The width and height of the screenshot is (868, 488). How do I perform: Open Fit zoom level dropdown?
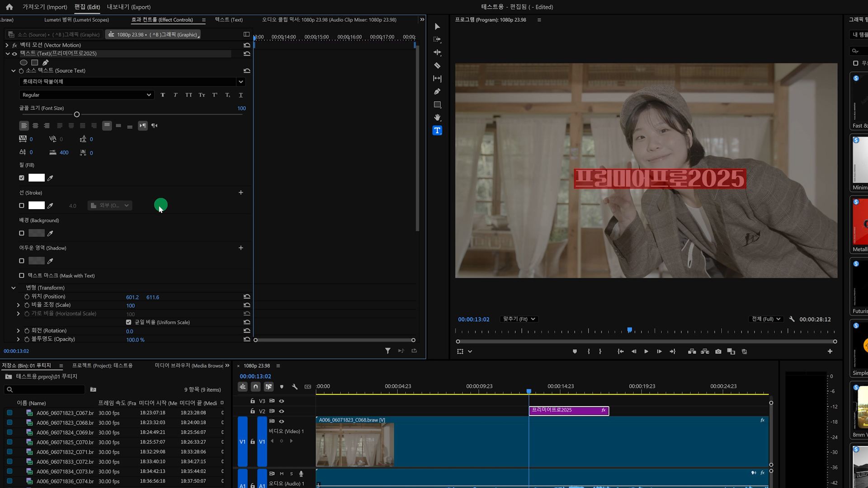tap(519, 319)
